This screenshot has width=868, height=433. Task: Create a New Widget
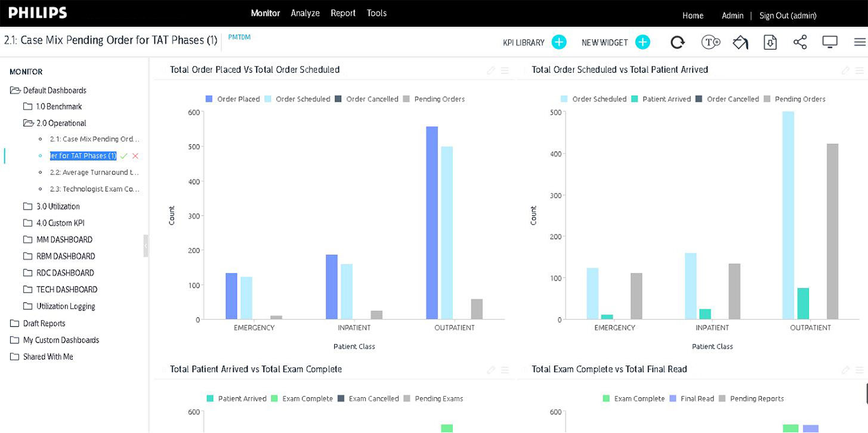642,42
